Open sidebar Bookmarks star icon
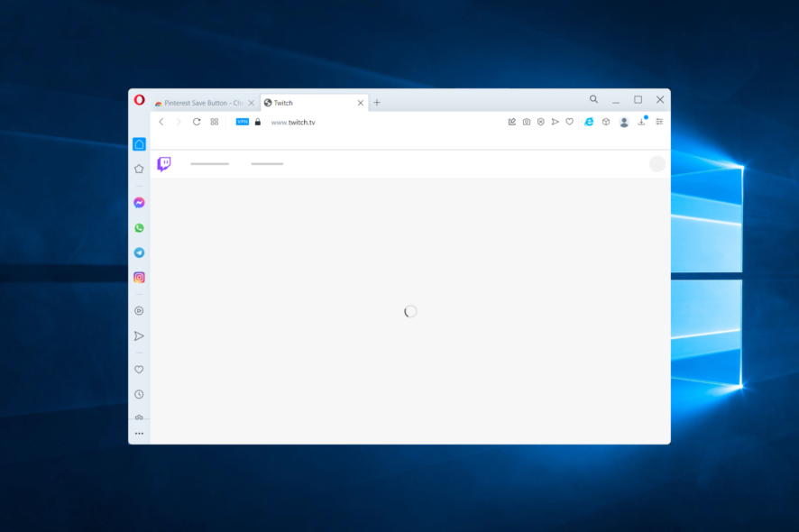Screen dimensions: 799x532 [139, 169]
